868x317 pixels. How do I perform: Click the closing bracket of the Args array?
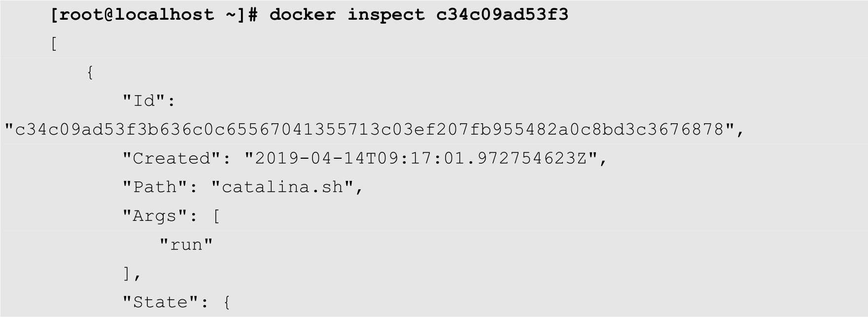point(127,273)
